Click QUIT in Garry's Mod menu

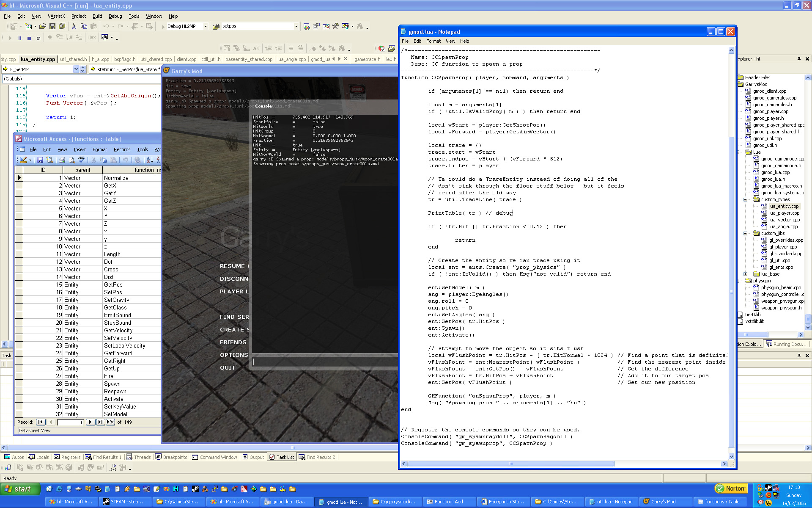[x=228, y=368]
